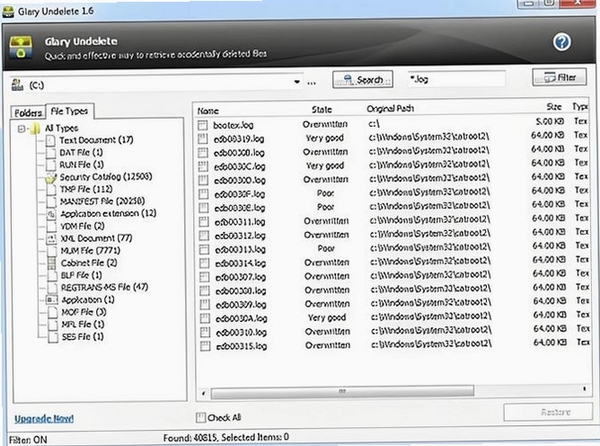Viewport: 600px width, 446px height.
Task: Click the DAT File type icon
Action: (x=51, y=153)
